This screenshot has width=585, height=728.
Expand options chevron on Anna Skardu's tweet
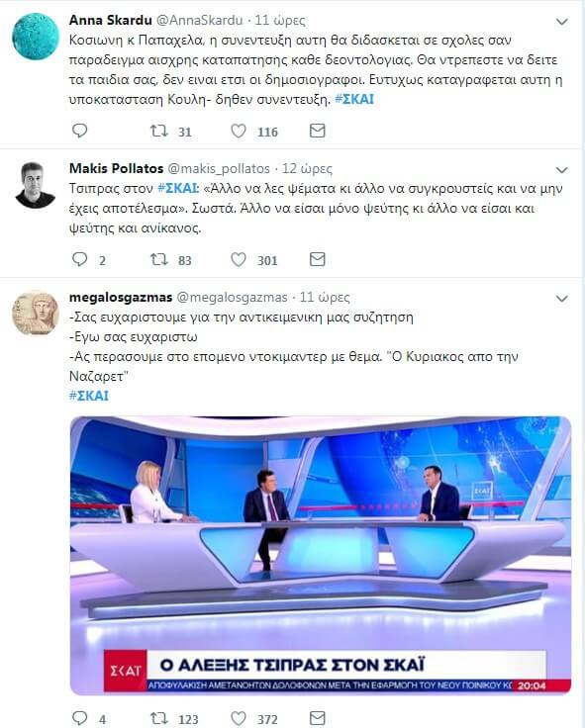point(562,22)
